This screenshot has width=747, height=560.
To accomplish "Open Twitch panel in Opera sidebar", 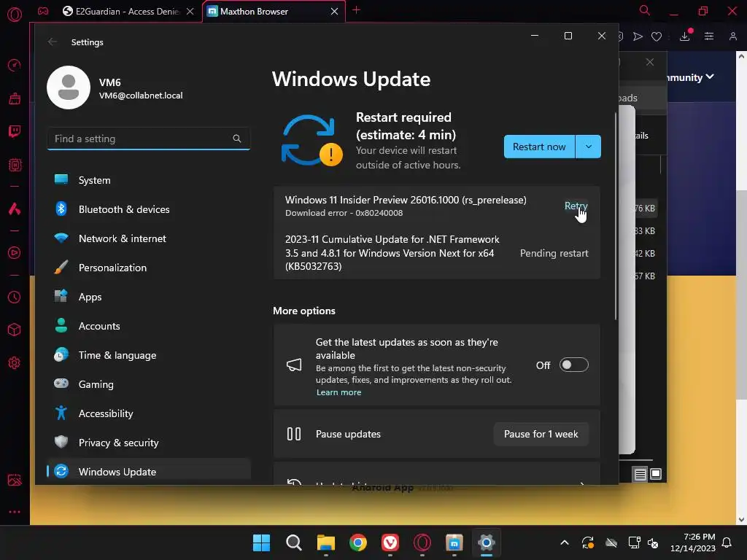I will click(x=15, y=131).
